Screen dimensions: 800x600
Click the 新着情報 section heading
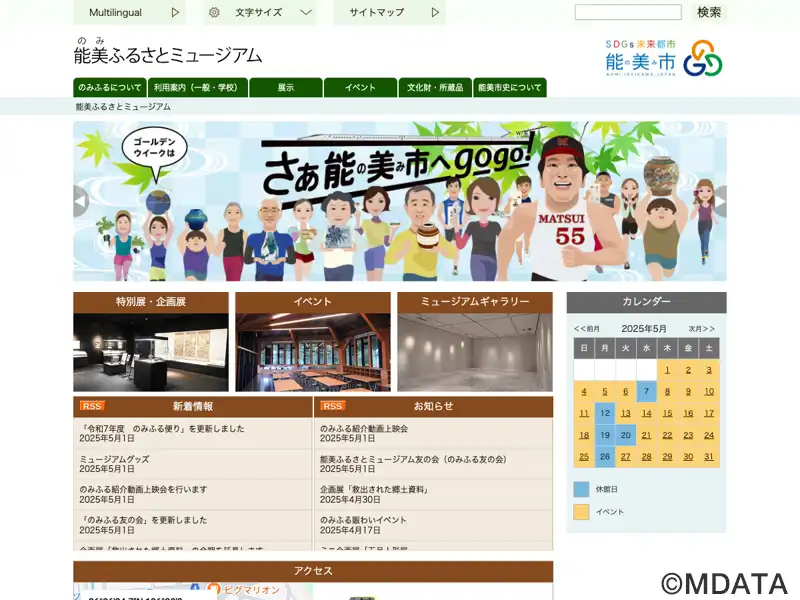tap(193, 406)
